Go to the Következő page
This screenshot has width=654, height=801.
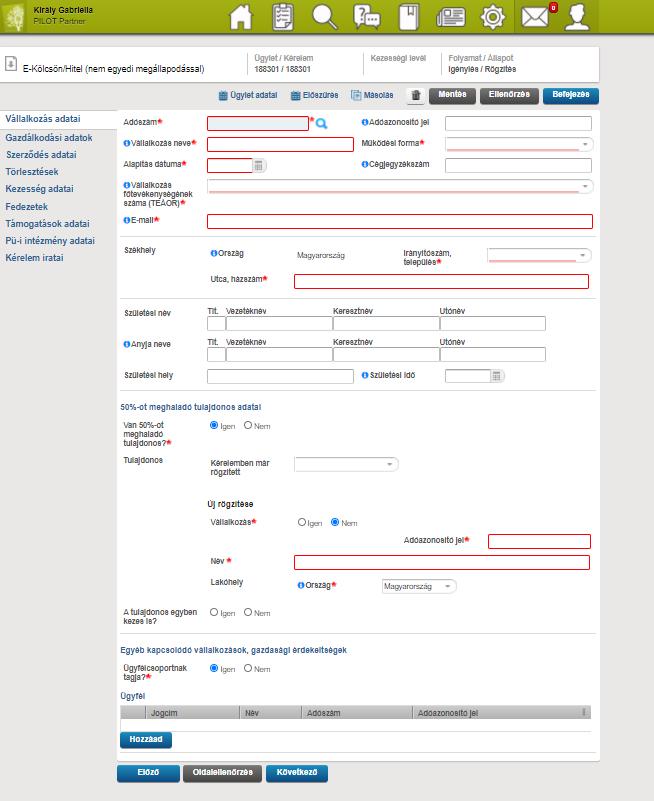point(297,773)
